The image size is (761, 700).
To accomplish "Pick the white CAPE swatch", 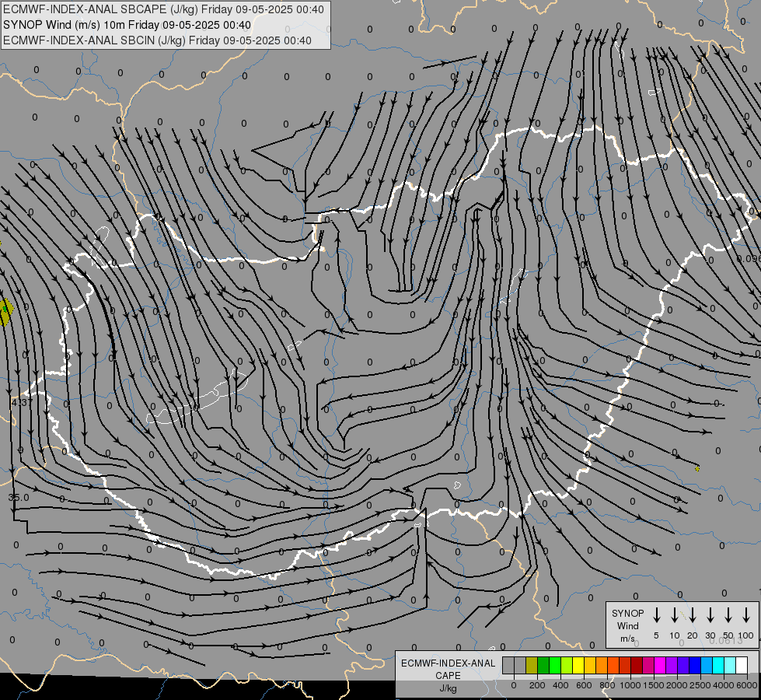I will (x=741, y=665).
